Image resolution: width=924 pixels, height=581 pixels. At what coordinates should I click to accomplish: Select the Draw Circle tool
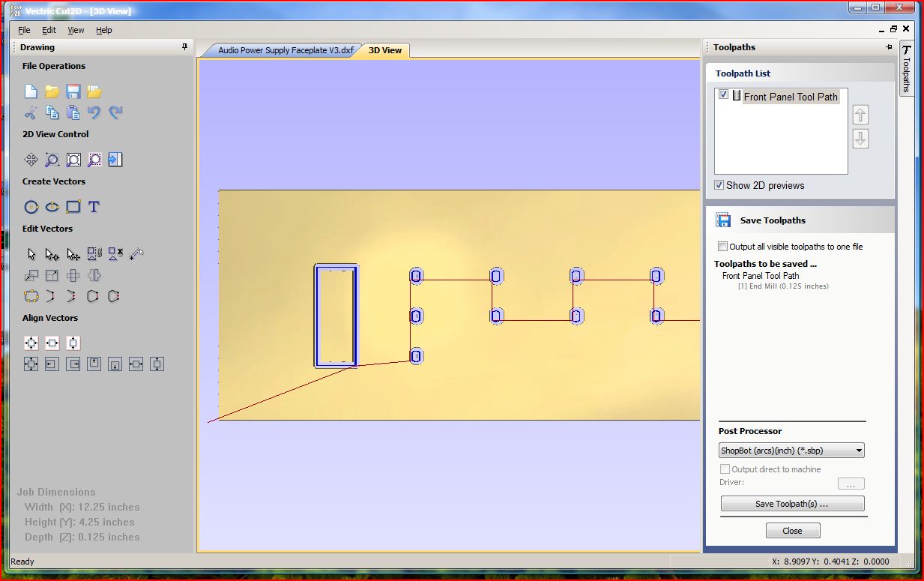click(31, 206)
